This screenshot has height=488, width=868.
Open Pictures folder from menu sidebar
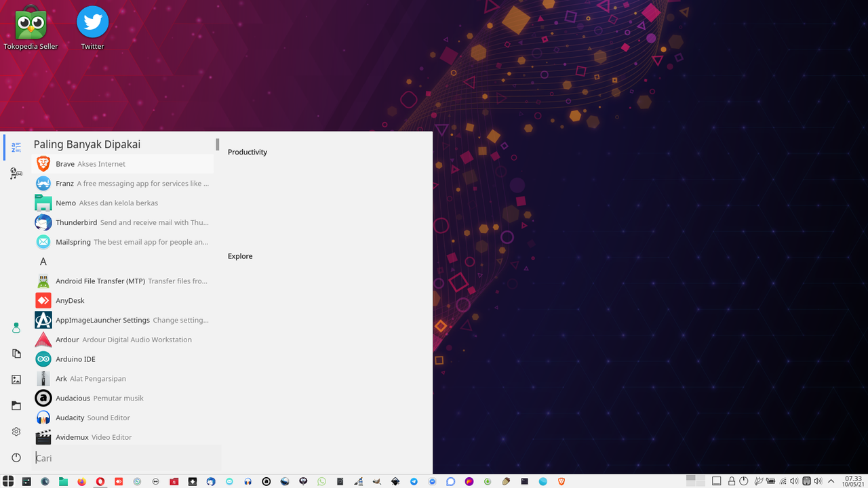click(16, 380)
